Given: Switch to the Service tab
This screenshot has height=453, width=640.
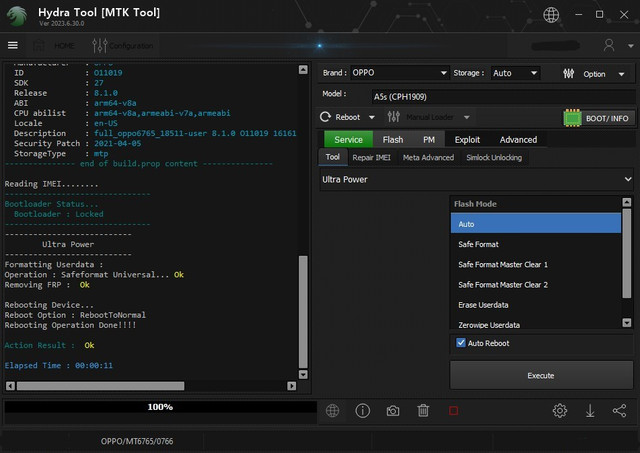Looking at the screenshot, I should (348, 140).
